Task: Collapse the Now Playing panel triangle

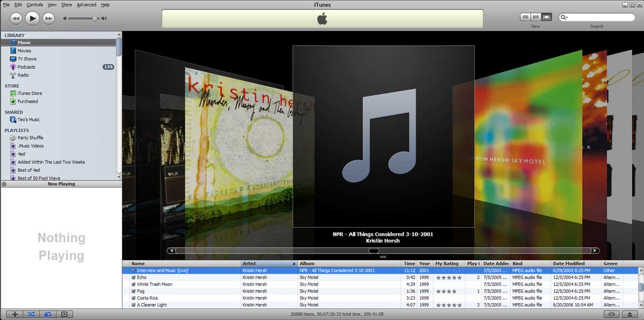Action: (x=4, y=184)
